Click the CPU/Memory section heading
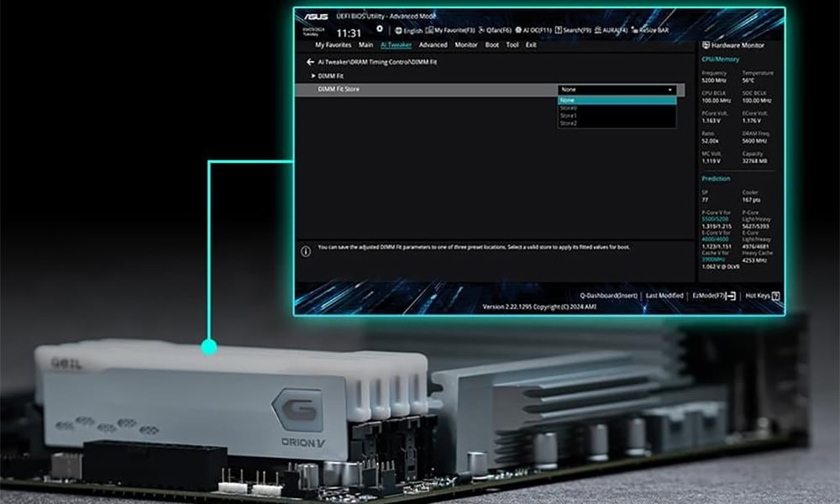The height and width of the screenshot is (504, 840). pos(720,60)
